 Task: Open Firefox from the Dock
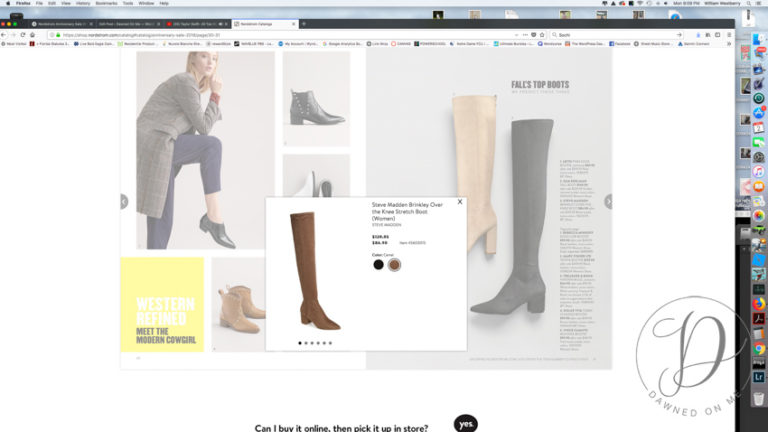pyautogui.click(x=759, y=304)
